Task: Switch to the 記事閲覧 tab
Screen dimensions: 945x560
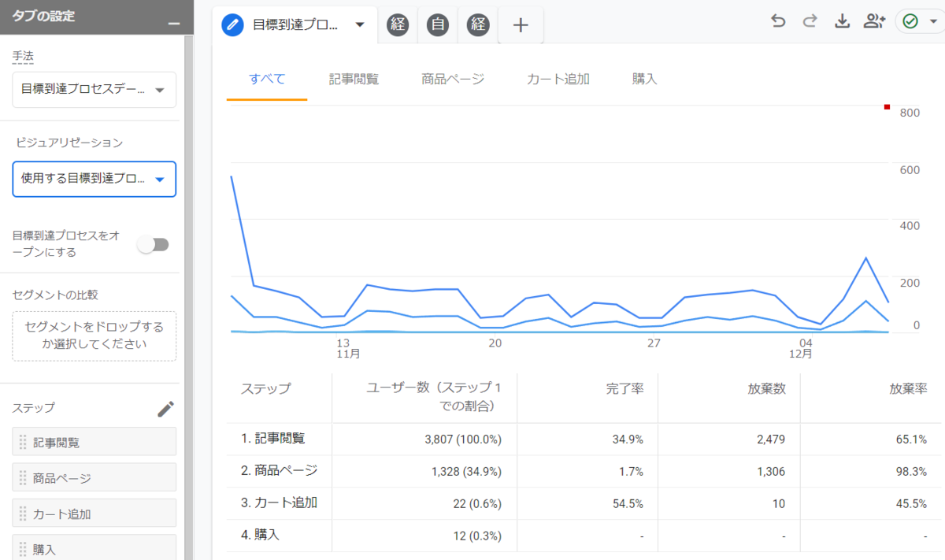Action: coord(354,79)
